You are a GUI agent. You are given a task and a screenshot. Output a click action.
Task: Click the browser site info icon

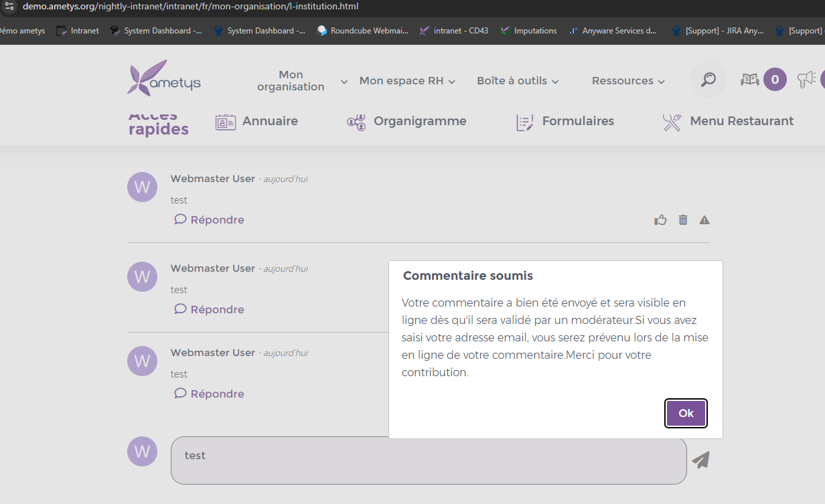pos(9,6)
